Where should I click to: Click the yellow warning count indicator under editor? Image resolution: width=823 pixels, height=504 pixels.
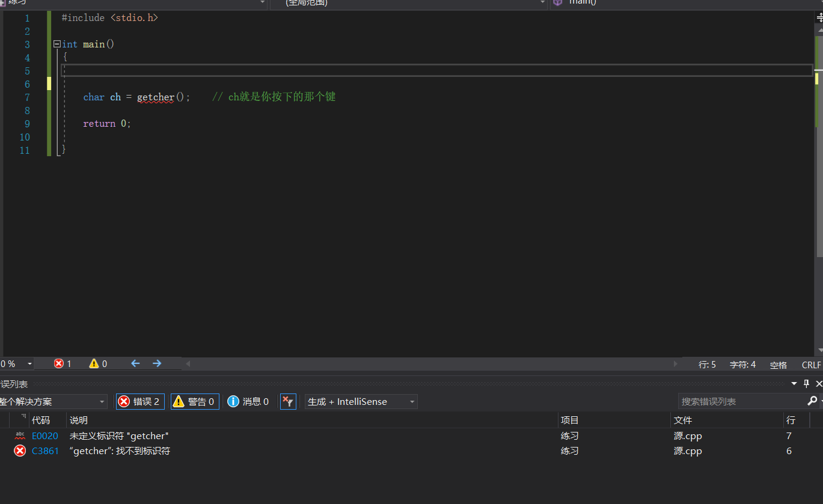[x=98, y=363]
